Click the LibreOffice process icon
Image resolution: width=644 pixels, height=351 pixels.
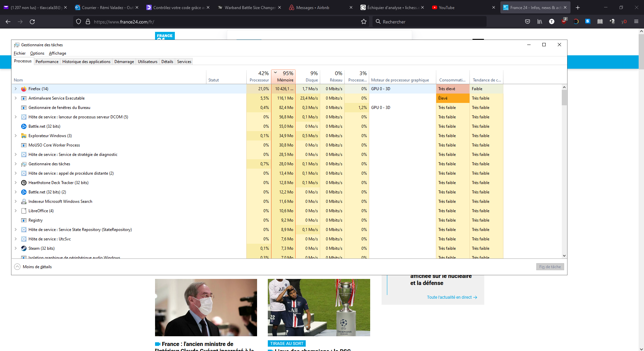[x=24, y=211]
